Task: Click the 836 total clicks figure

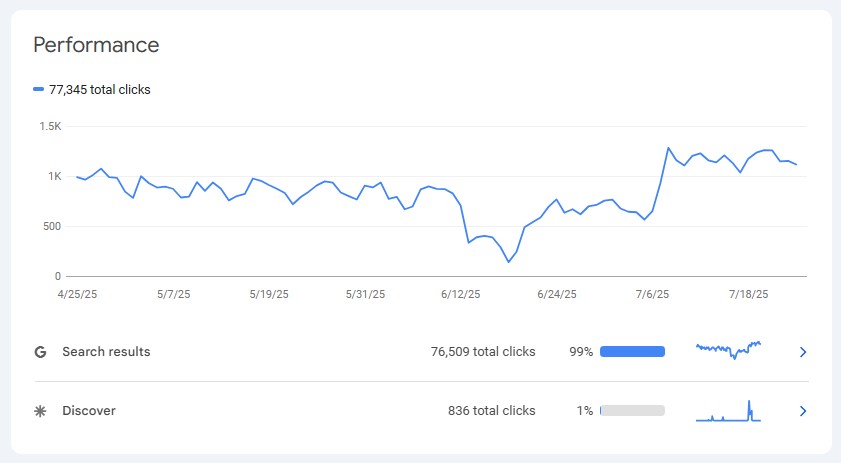Action: [491, 411]
